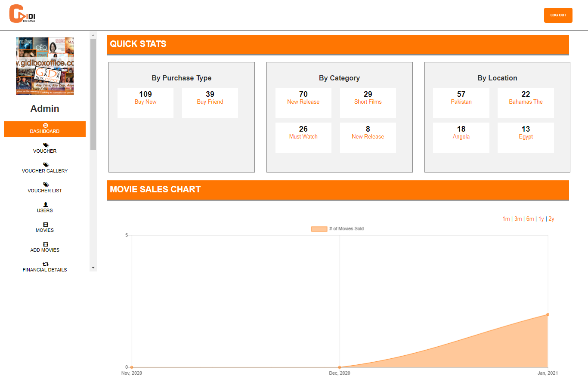The width and height of the screenshot is (588, 385).
Task: Choose the 2y chart time range
Action: click(x=551, y=219)
